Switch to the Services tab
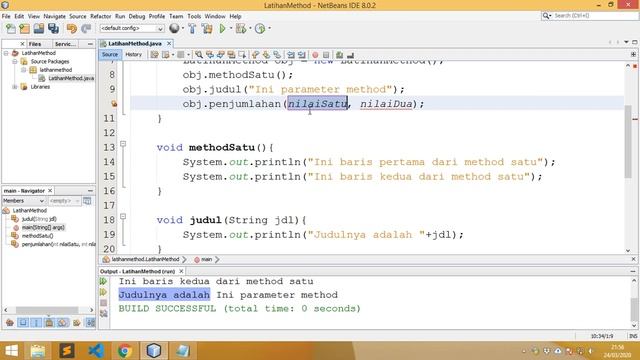Viewport: 640px width, 360px height. pos(65,44)
